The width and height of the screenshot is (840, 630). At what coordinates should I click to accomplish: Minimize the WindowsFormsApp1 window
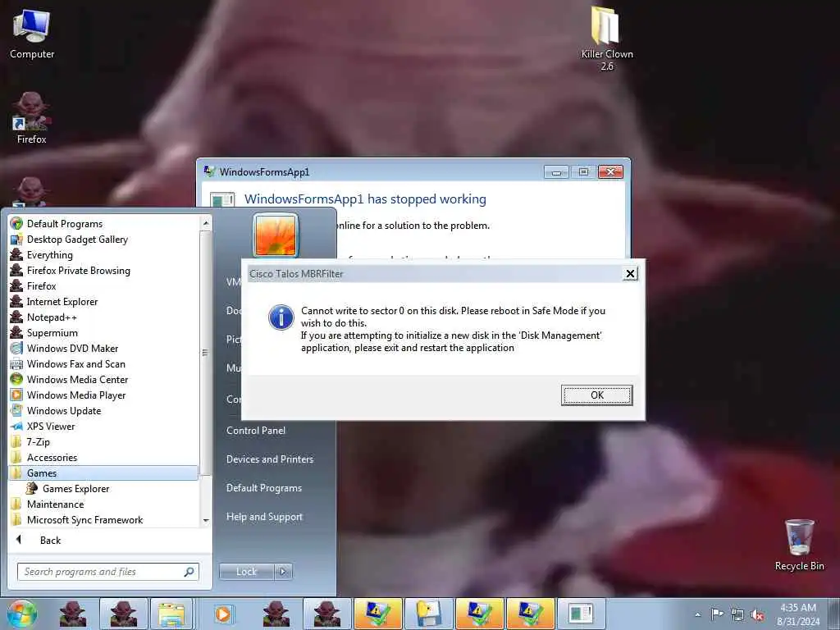(x=557, y=172)
